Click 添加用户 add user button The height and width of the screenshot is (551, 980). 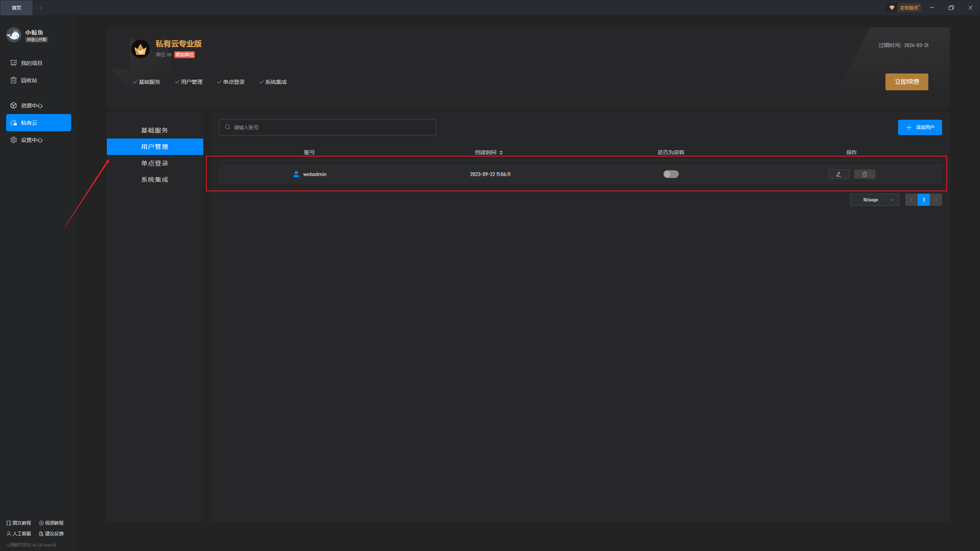920,127
